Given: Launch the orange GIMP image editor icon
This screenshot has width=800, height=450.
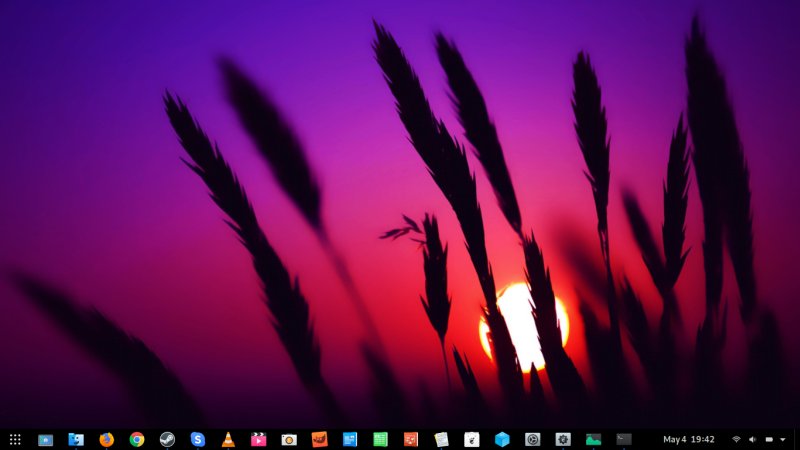Looking at the screenshot, I should click(319, 439).
